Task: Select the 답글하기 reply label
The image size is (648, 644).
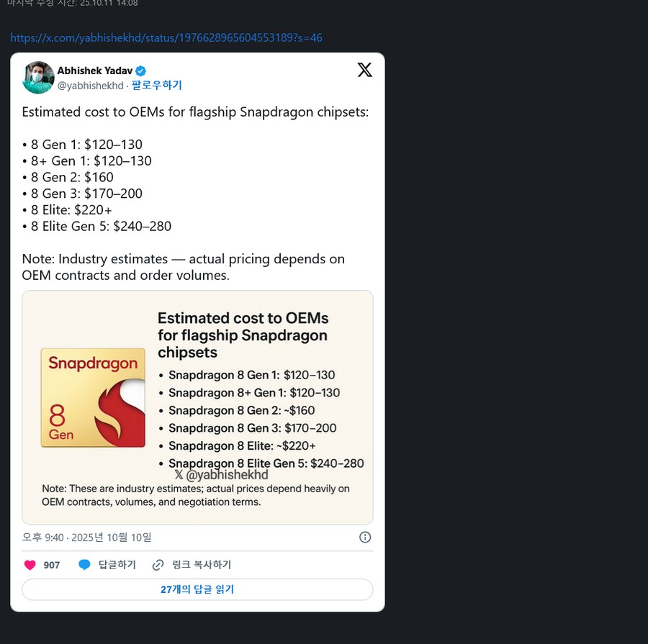Action: 117,565
